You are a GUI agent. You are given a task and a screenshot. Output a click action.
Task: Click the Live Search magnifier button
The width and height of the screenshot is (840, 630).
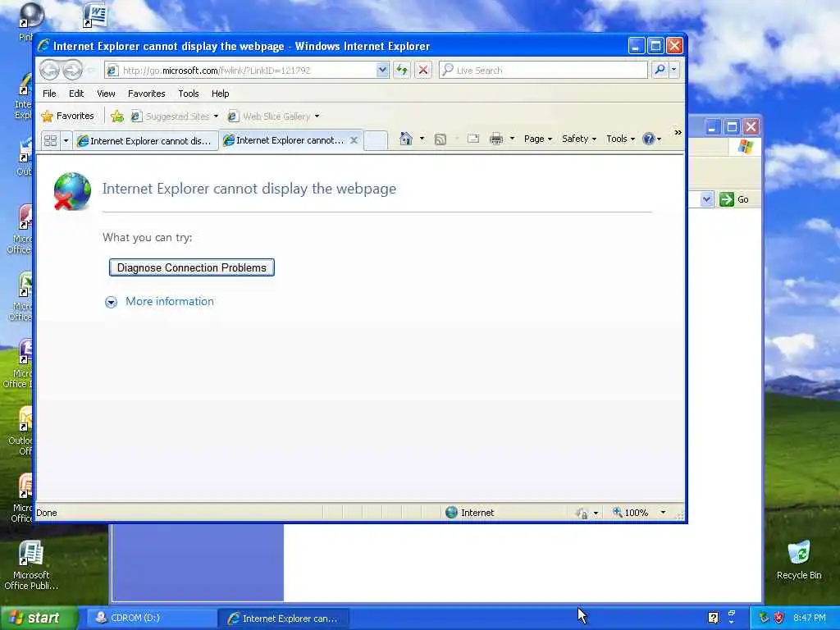[x=660, y=70]
